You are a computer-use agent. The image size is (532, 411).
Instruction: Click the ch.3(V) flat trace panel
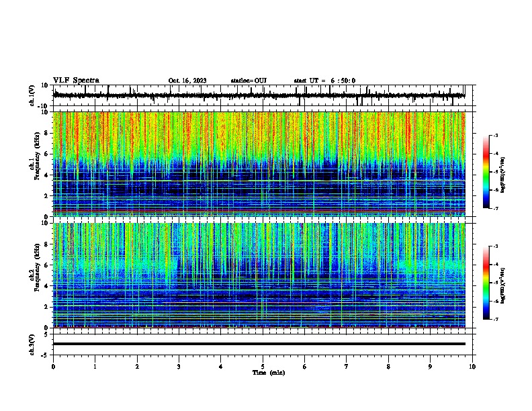point(264,345)
